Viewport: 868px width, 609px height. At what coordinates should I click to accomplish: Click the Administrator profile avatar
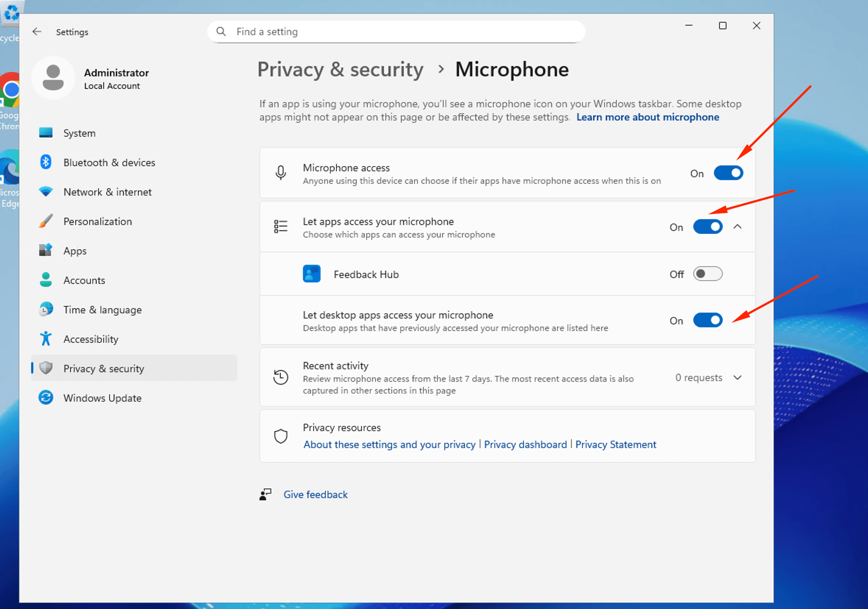point(53,78)
